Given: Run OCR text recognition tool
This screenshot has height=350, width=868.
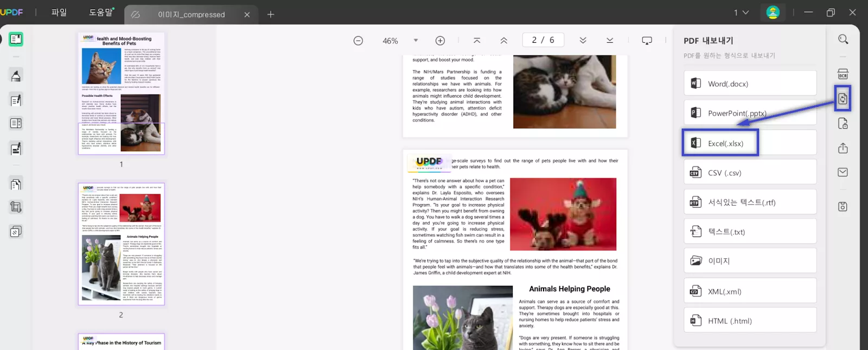Looking at the screenshot, I should (x=843, y=74).
